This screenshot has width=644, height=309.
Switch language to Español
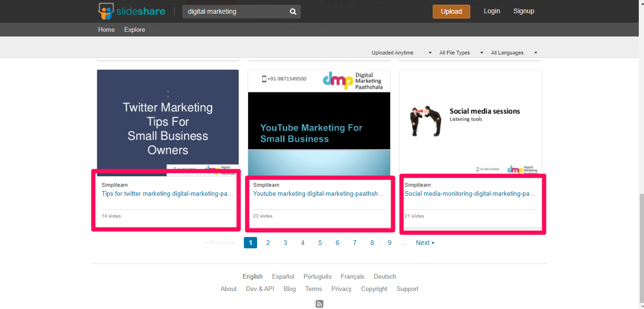coord(283,276)
